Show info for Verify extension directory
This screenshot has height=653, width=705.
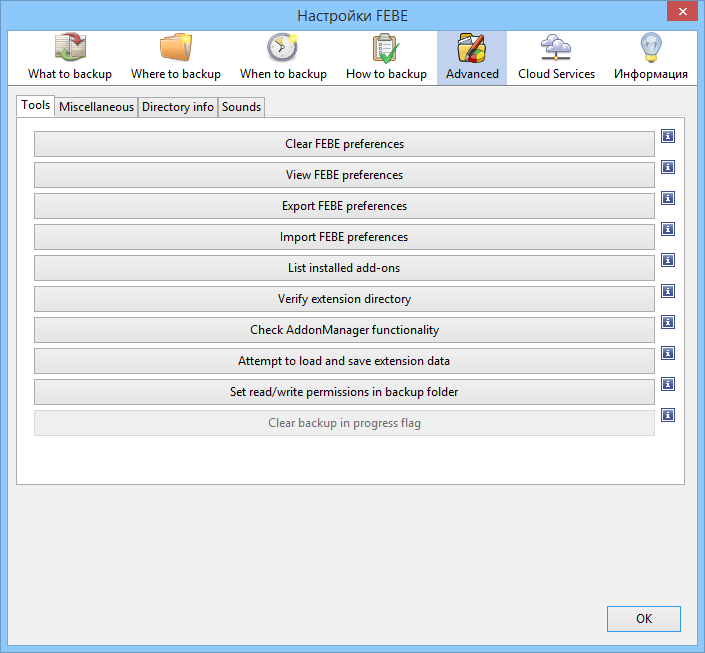click(x=668, y=291)
